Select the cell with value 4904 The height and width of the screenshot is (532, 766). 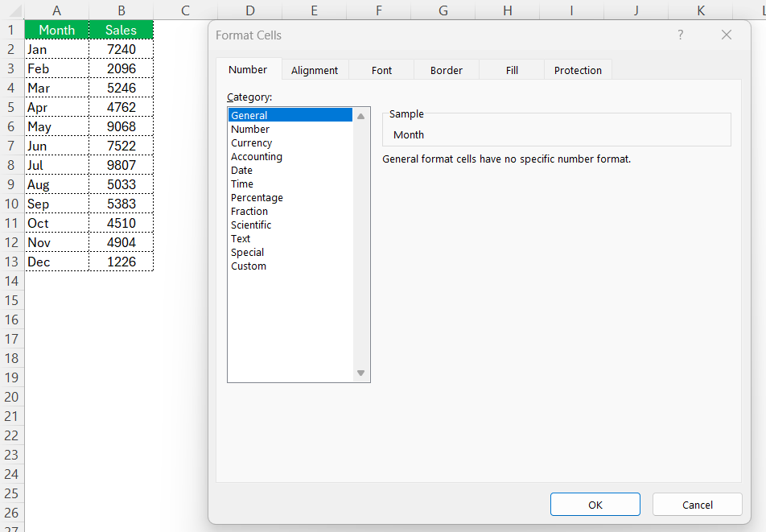[x=121, y=242]
